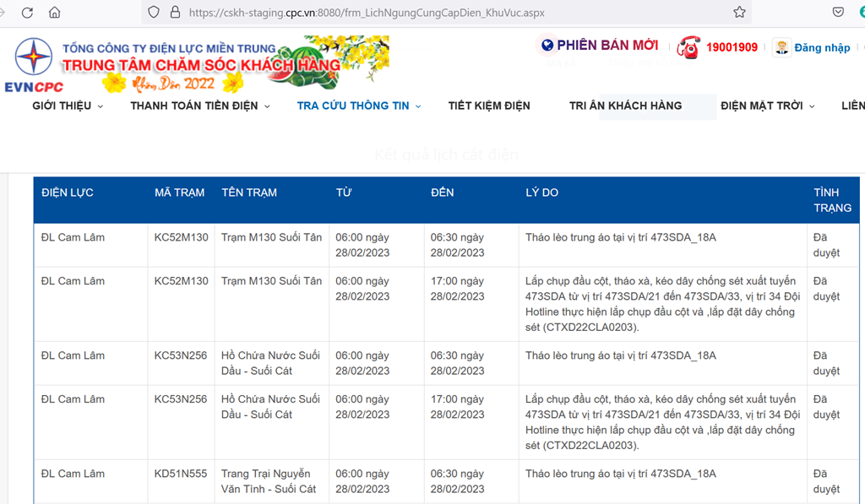Click the globe icon beside Phiên bản mới
865x504 pixels.
pyautogui.click(x=547, y=46)
